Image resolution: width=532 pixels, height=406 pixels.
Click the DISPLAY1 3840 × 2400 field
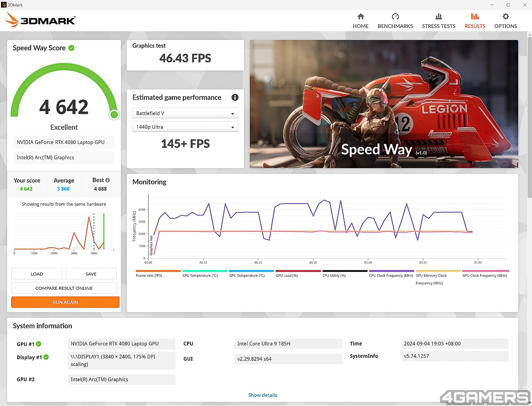click(x=121, y=360)
